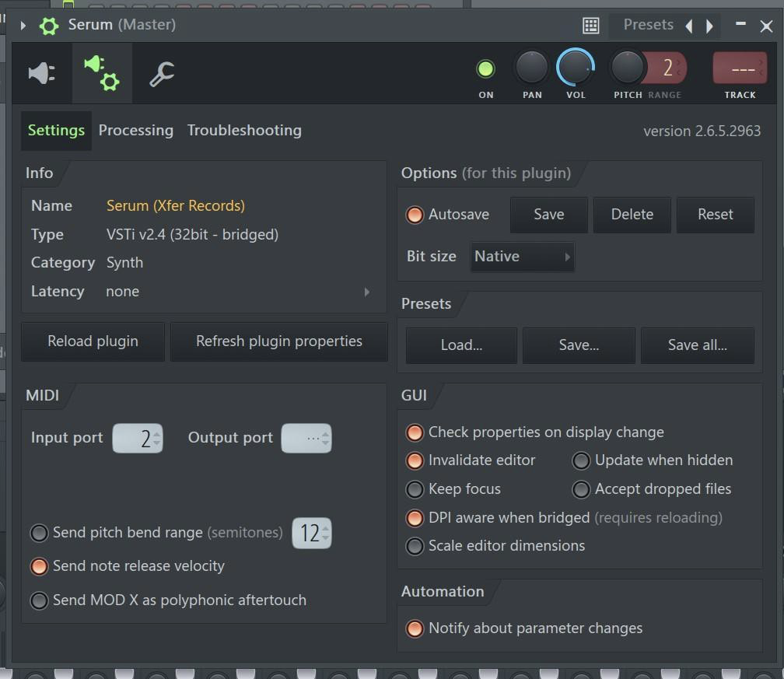Click the Options Reset button
Screen dimensions: 784x679
click(716, 215)
